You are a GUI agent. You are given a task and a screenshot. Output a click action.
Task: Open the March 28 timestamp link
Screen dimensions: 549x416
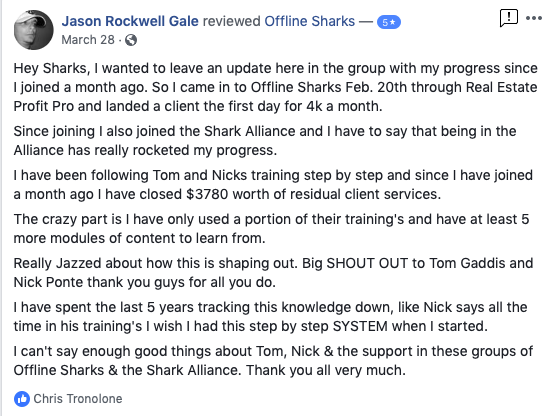[88, 40]
